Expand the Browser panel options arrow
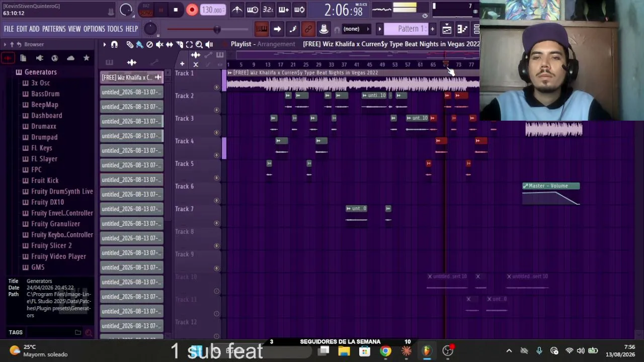The width and height of the screenshot is (644, 362). point(6,44)
